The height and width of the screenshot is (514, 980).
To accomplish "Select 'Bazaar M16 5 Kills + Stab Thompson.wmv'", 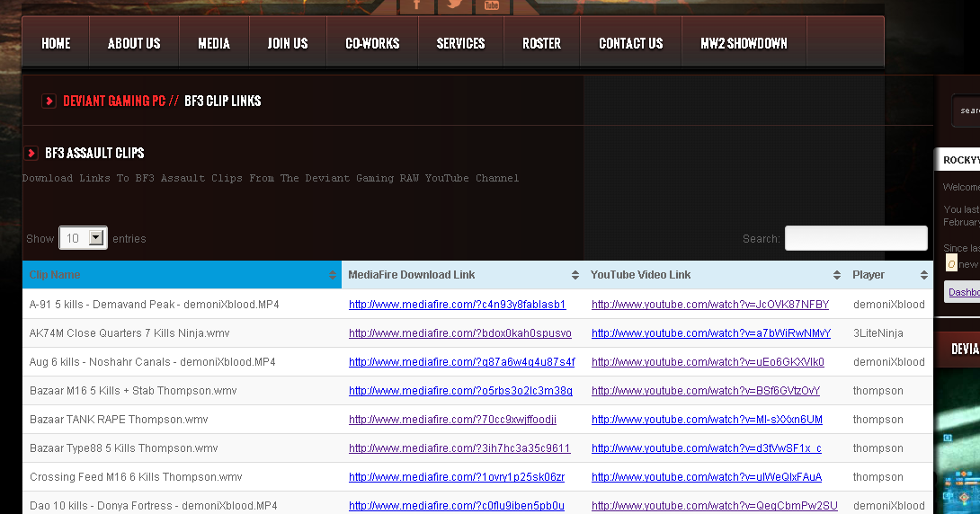I will [x=133, y=390].
